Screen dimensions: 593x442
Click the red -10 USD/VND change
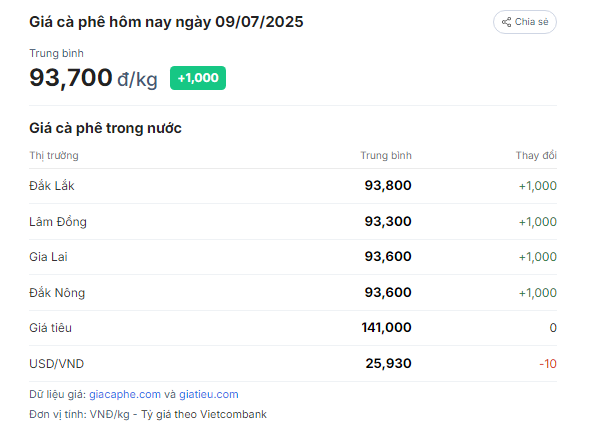pos(548,364)
